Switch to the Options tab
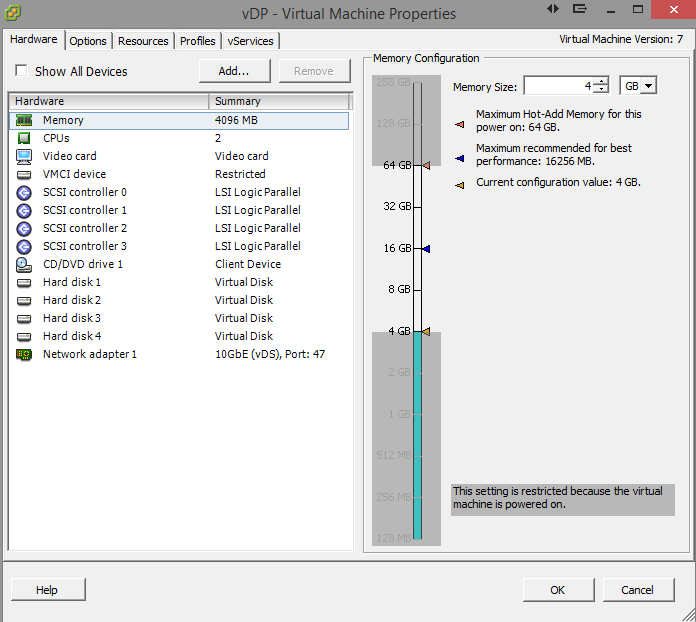Viewport: 696px width, 622px height. [x=88, y=41]
